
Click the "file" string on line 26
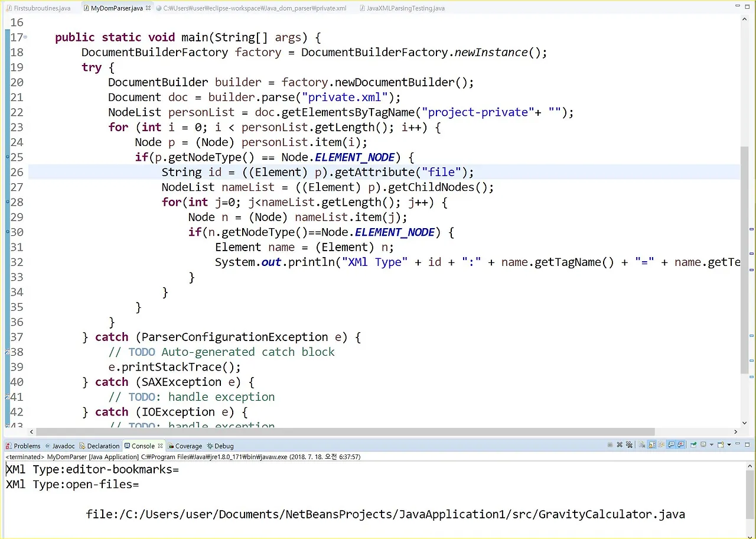point(441,173)
